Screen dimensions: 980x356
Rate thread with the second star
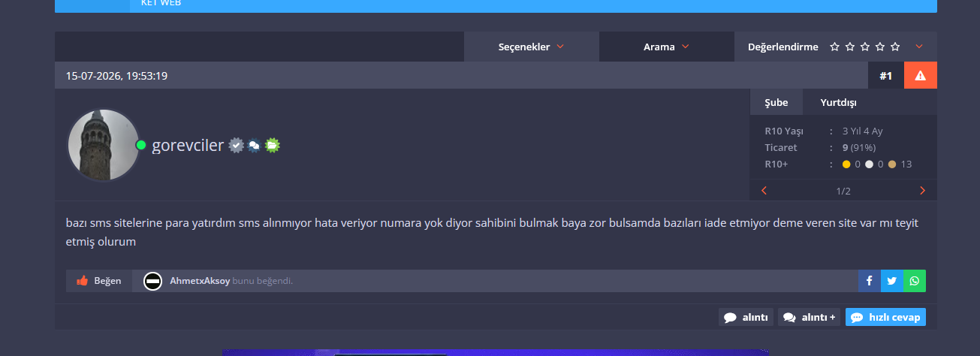click(849, 47)
